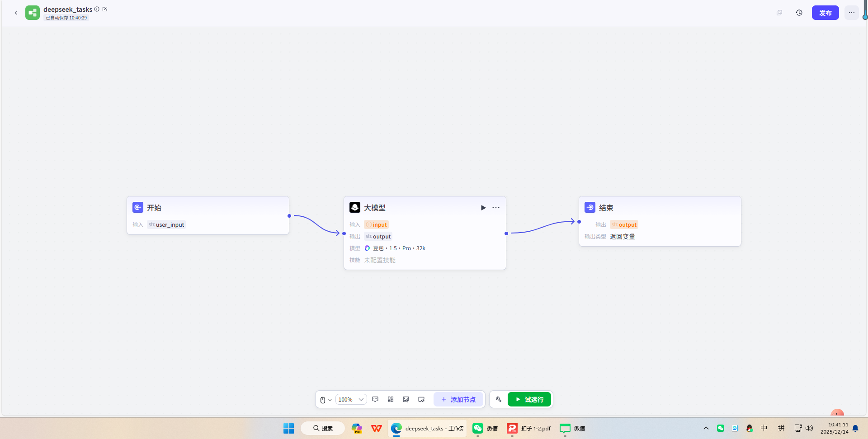Click the 豆包 1.5 Pro 32k model entry

(x=395, y=248)
